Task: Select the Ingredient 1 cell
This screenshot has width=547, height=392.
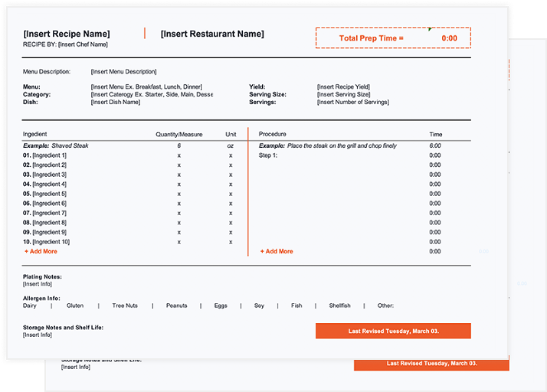Action: pos(45,155)
